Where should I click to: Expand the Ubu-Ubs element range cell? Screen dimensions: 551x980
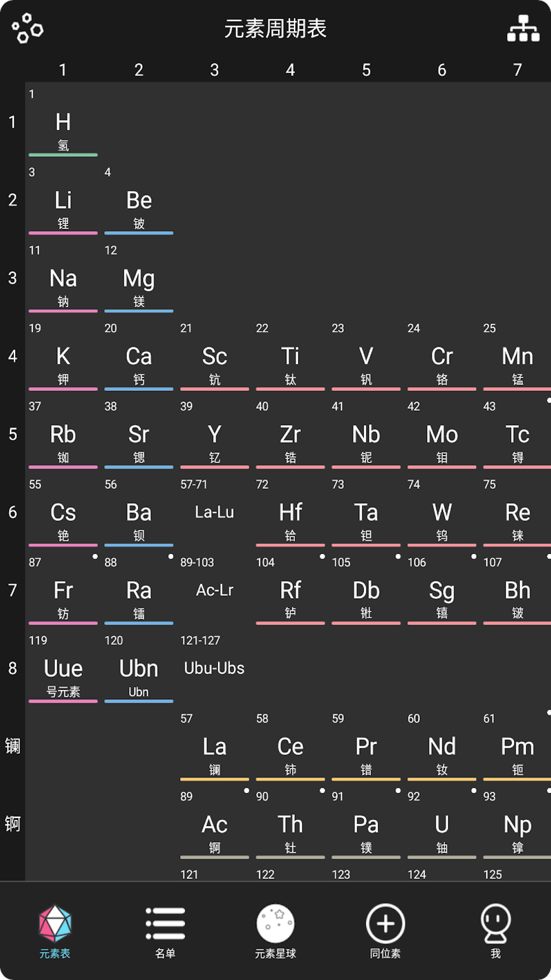click(x=214, y=668)
